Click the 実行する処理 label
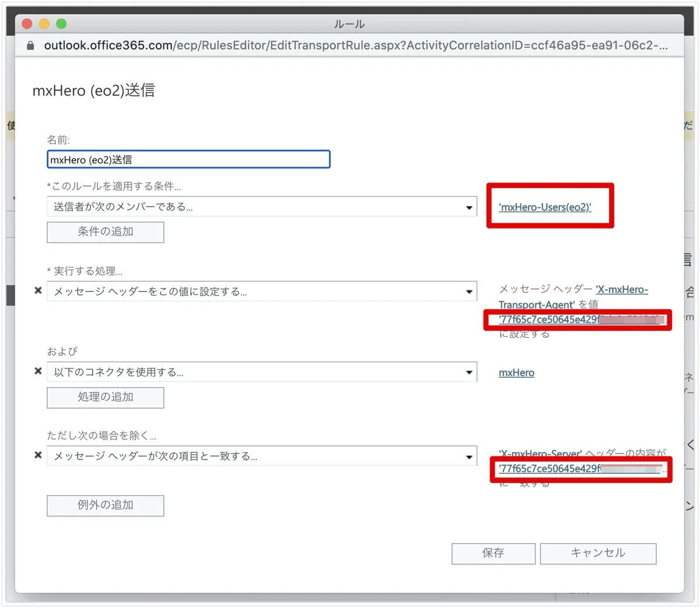700x608 pixels. pyautogui.click(x=85, y=271)
